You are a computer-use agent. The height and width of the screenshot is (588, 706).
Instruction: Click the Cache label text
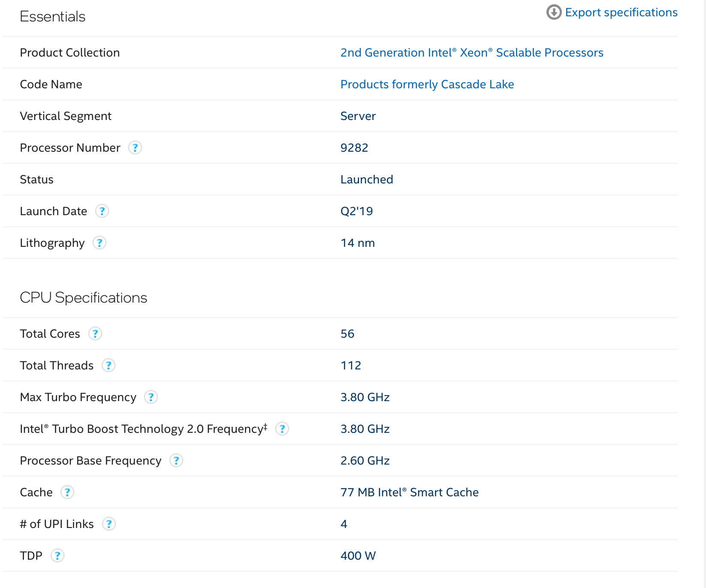pyautogui.click(x=36, y=492)
